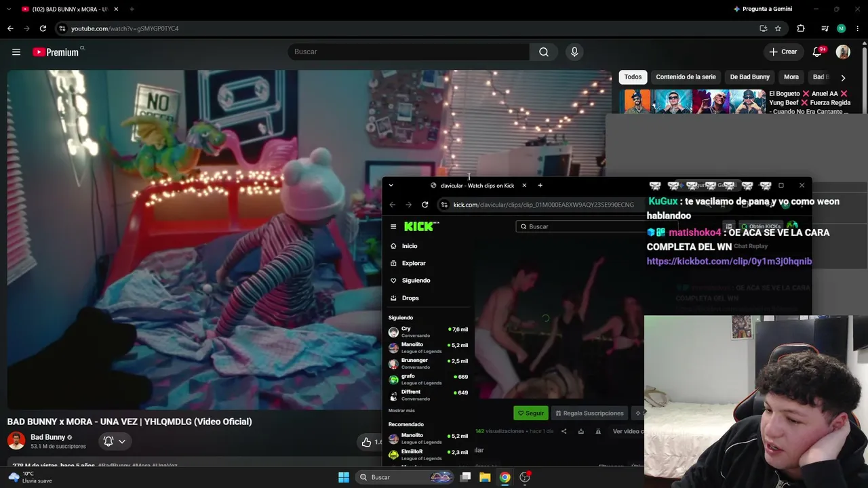
Task: Click the YouTube search magnifier button
Action: [544, 52]
